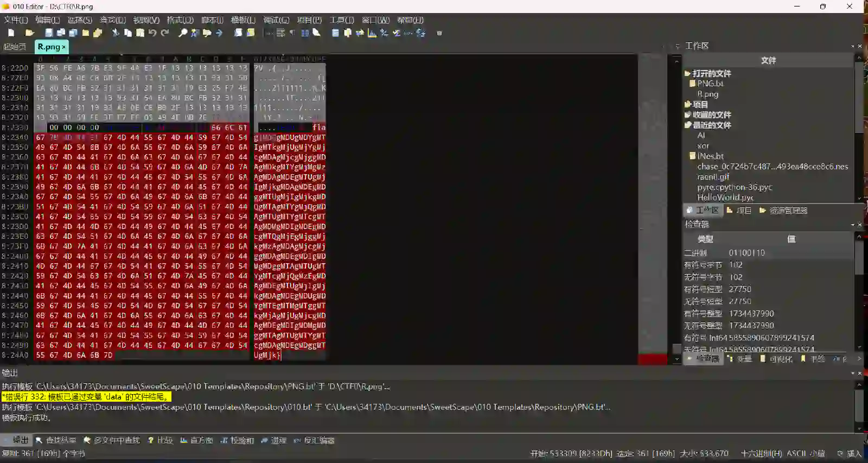Click the output panel vertical scrollbar

(x=859, y=404)
